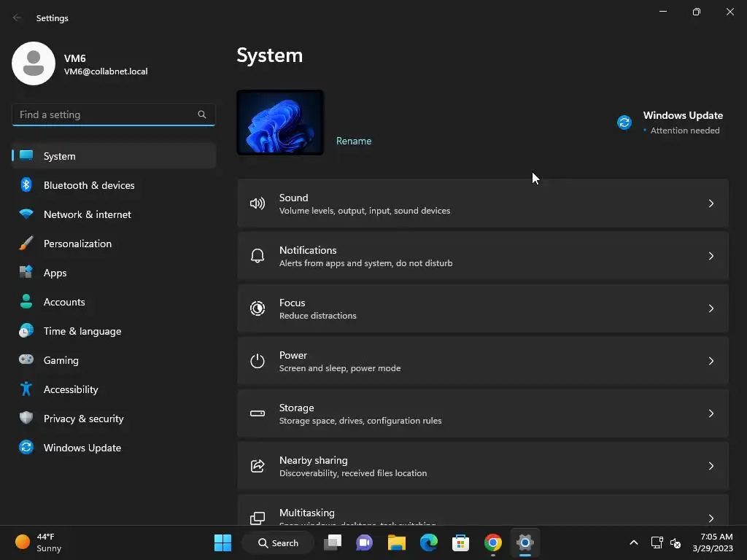Click the Focus icon
The height and width of the screenshot is (560, 747).
258,308
